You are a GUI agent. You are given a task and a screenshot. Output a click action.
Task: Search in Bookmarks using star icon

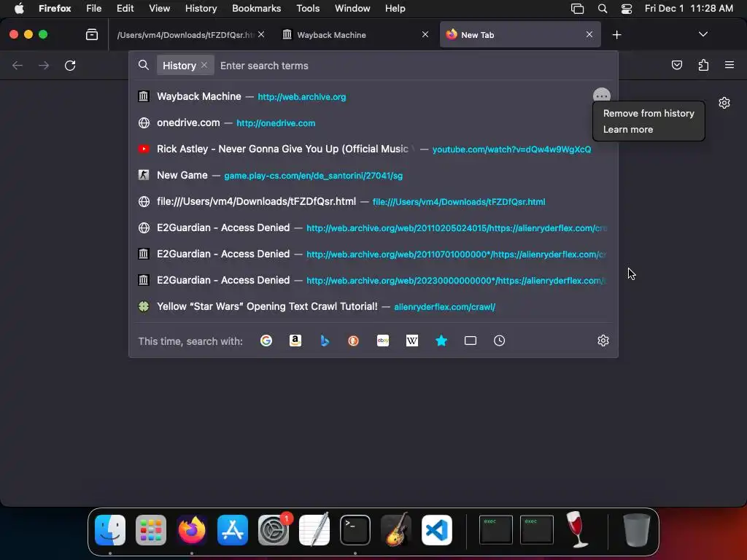pyautogui.click(x=441, y=341)
